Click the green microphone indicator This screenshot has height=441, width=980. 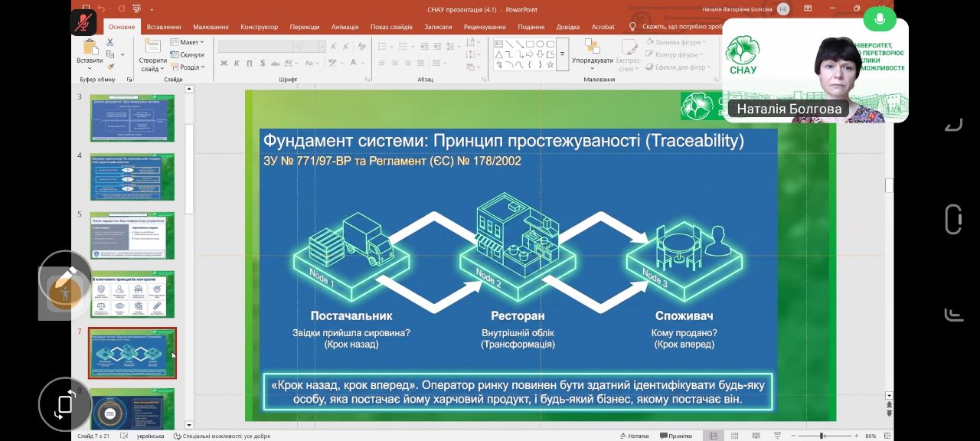[880, 18]
